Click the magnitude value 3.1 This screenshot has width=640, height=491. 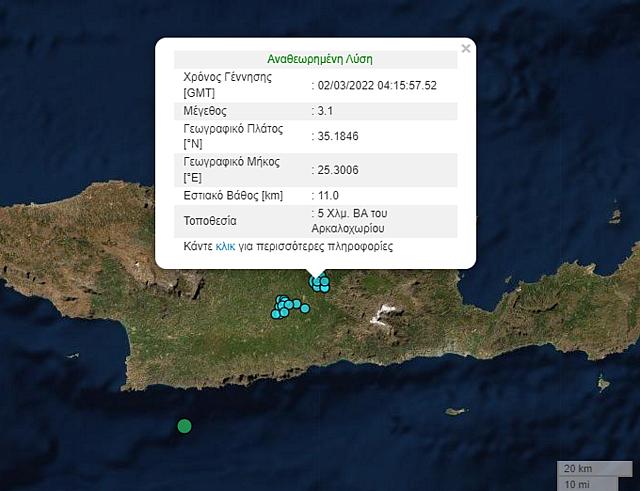[326, 110]
